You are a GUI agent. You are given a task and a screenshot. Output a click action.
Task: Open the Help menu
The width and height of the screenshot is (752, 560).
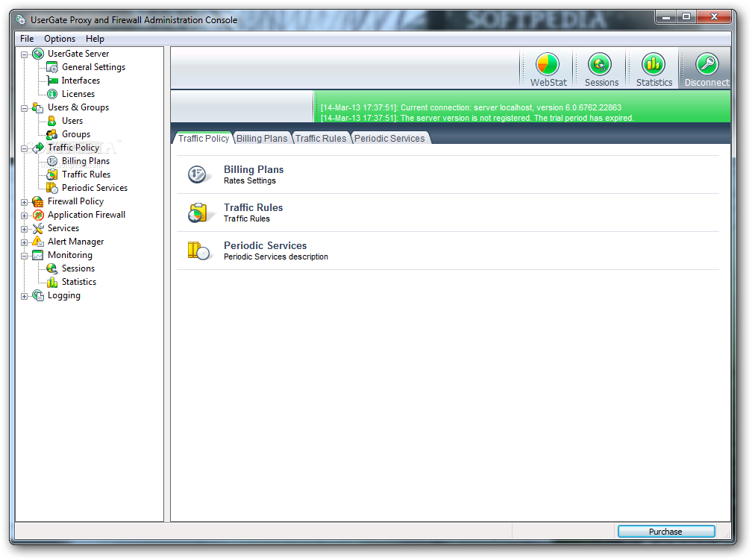click(x=95, y=39)
